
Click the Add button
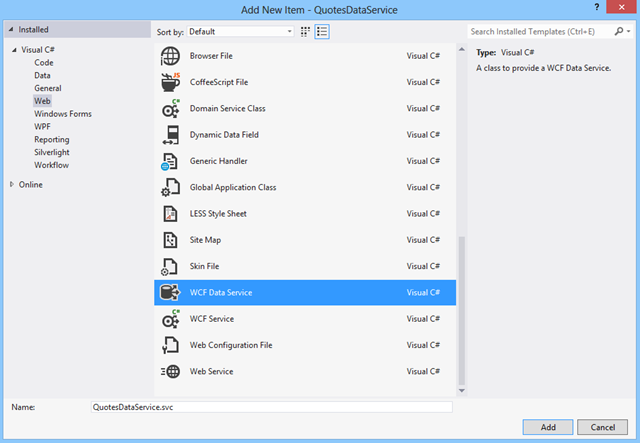548,427
